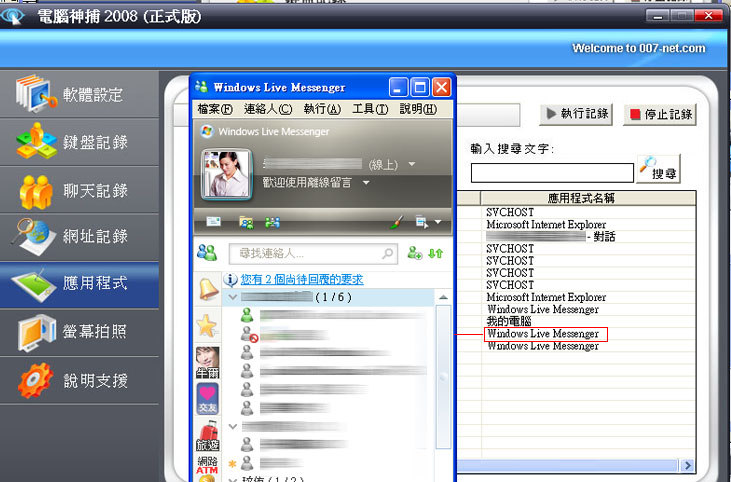
Task: Open the 執行(A) menu
Action: (322, 109)
